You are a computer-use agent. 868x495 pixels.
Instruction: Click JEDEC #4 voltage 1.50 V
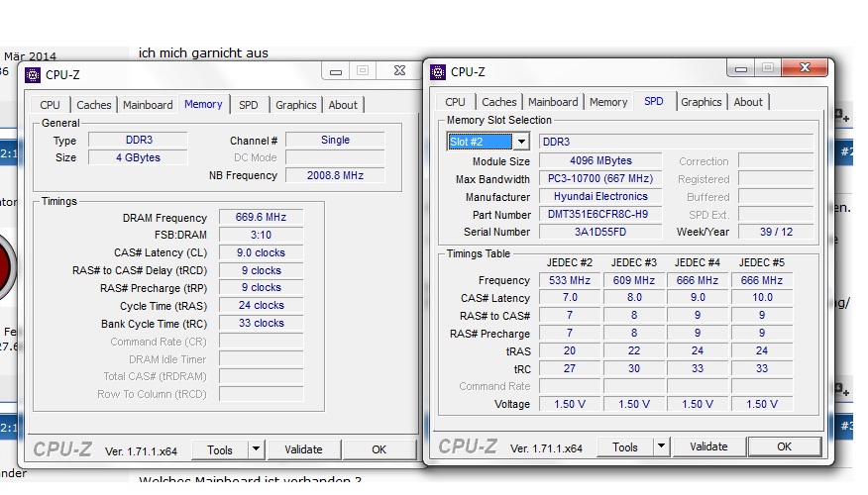point(698,404)
